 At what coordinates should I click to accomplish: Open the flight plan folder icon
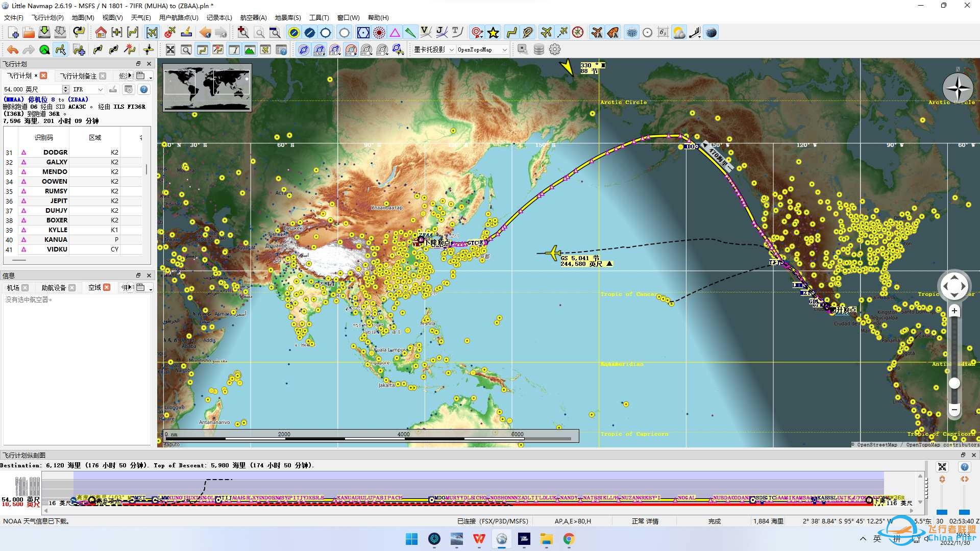click(29, 33)
